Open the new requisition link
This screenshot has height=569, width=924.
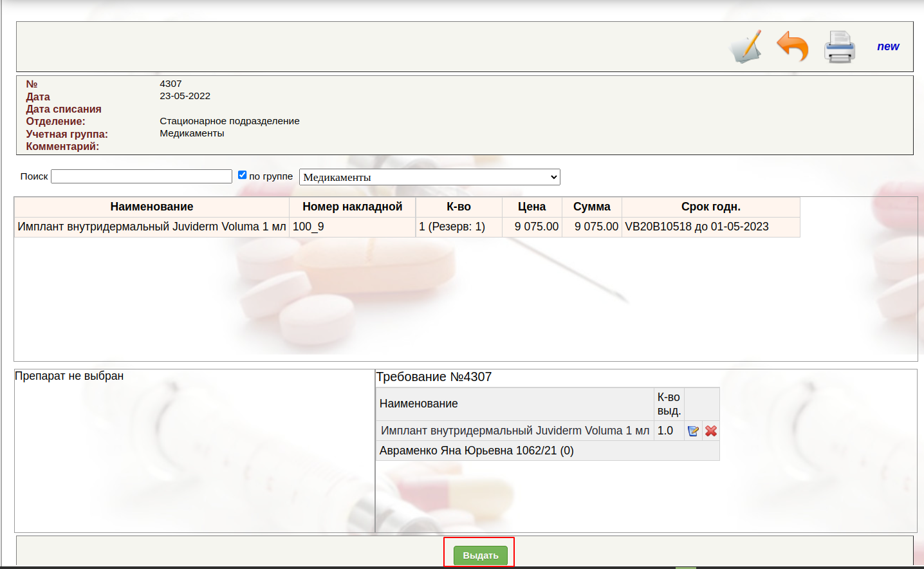click(x=887, y=46)
